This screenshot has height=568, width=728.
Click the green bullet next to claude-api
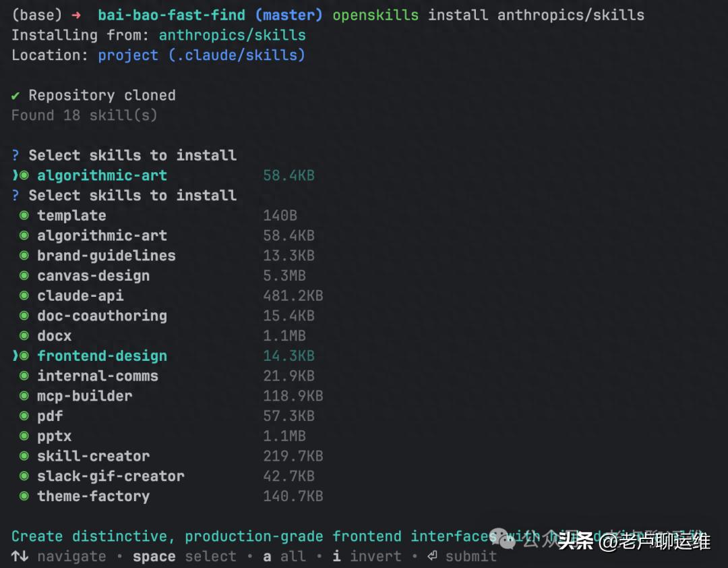pos(24,296)
